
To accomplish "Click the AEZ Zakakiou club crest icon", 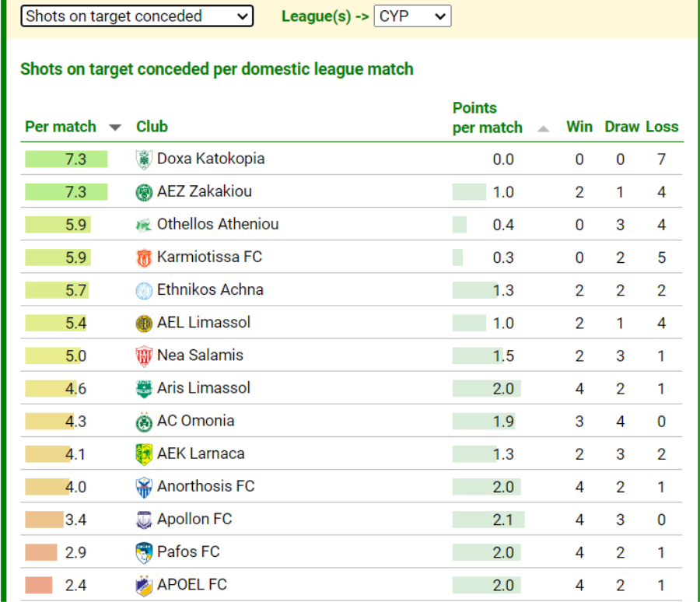I will click(x=144, y=192).
